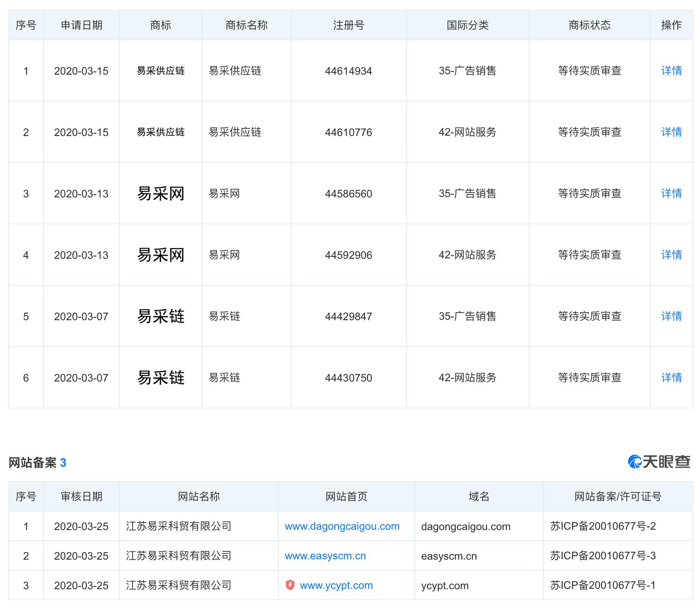Viewport: 700px width, 607px height.
Task: Select registration number 44610776
Action: click(x=348, y=132)
